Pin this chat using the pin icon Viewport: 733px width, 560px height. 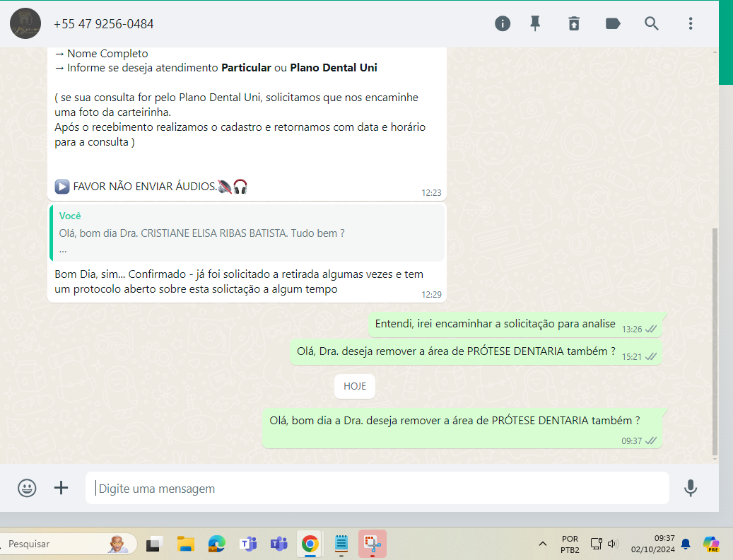536,23
